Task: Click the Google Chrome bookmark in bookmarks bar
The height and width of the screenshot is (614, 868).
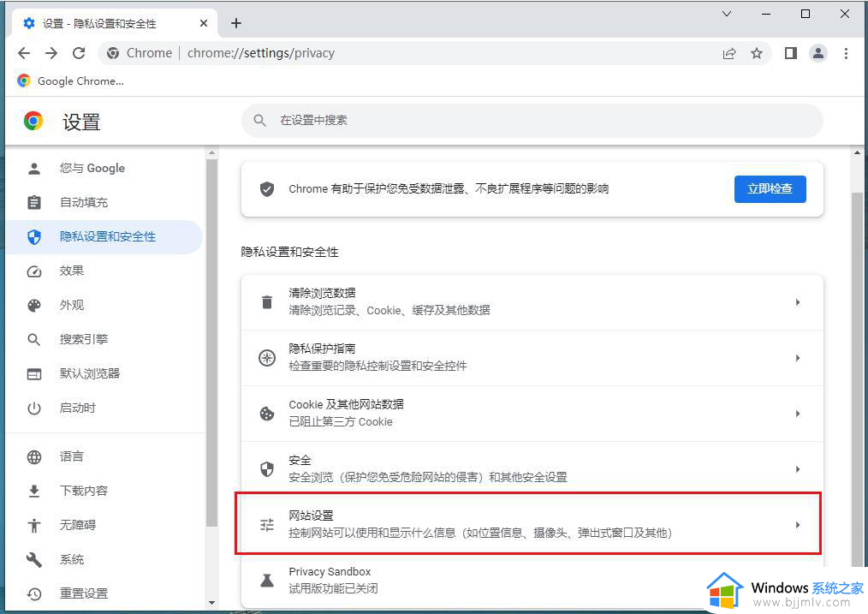Action: click(x=70, y=80)
